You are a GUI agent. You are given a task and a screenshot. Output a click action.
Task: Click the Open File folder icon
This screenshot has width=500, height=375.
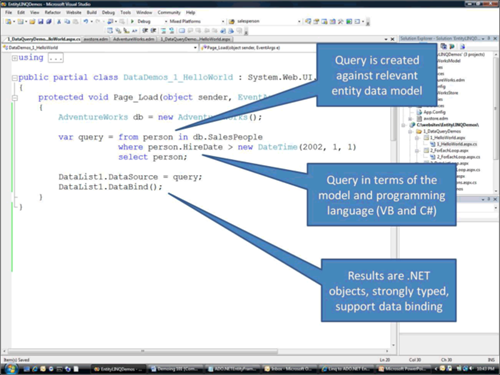pos(32,22)
